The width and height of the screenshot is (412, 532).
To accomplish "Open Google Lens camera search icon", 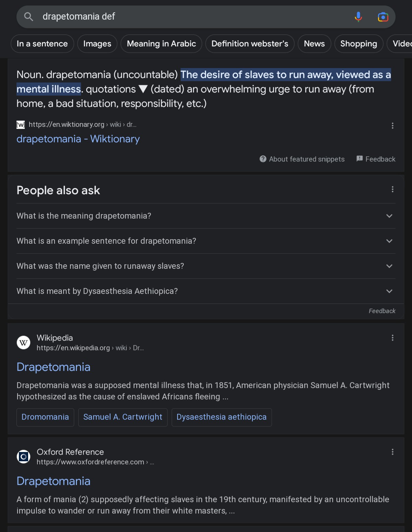I will (x=383, y=16).
